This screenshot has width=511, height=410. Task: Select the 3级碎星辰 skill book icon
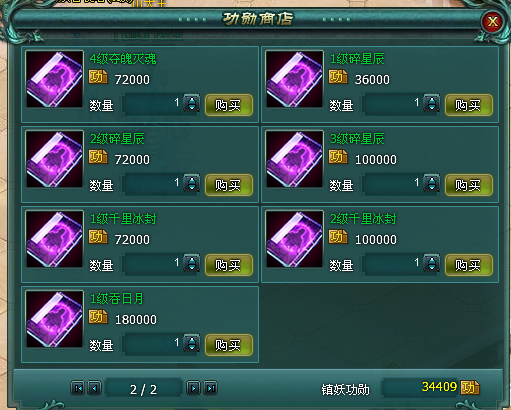[294, 159]
